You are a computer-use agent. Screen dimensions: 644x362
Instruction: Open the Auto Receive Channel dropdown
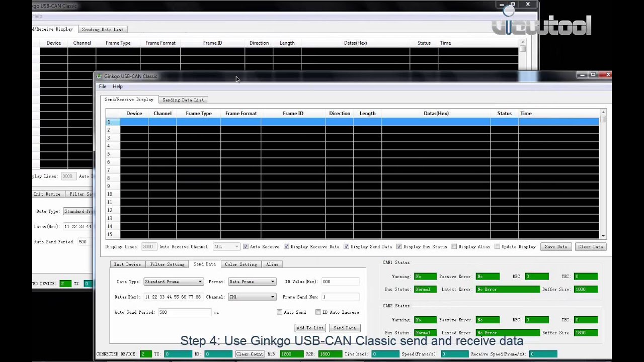click(x=226, y=247)
